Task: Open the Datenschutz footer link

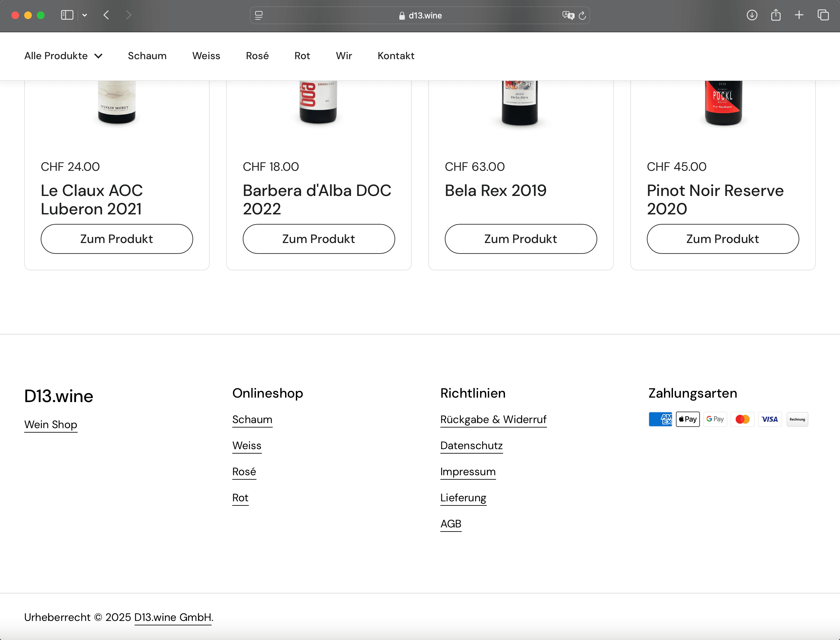Action: point(471,445)
